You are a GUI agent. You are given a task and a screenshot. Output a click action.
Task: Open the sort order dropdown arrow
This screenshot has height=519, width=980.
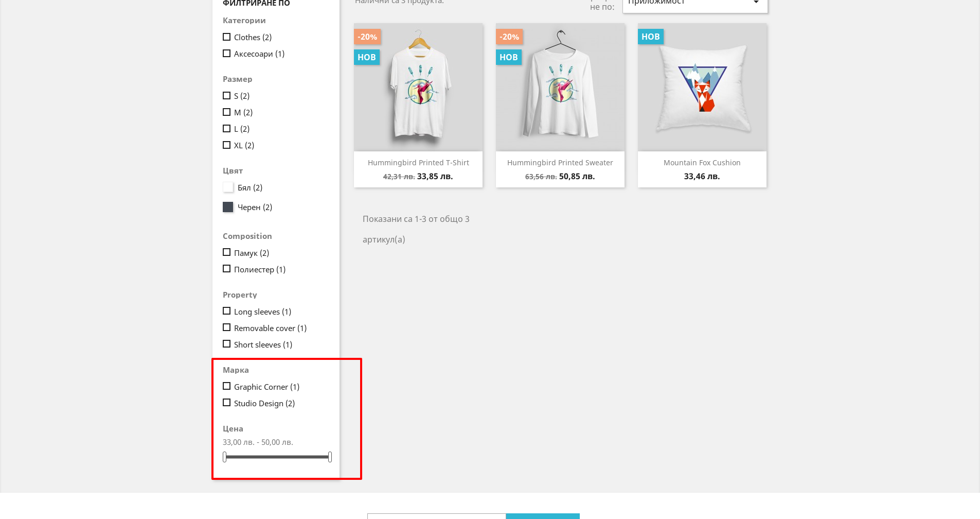(756, 3)
